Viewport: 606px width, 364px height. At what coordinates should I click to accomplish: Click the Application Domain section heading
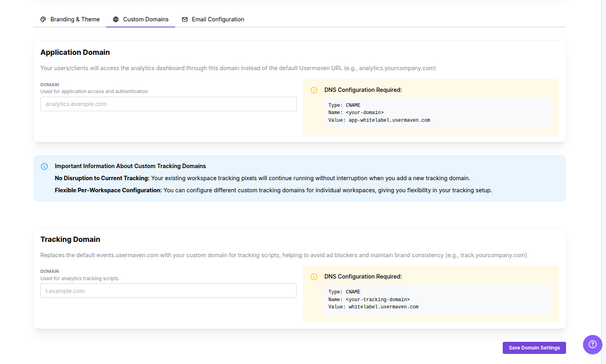75,52
